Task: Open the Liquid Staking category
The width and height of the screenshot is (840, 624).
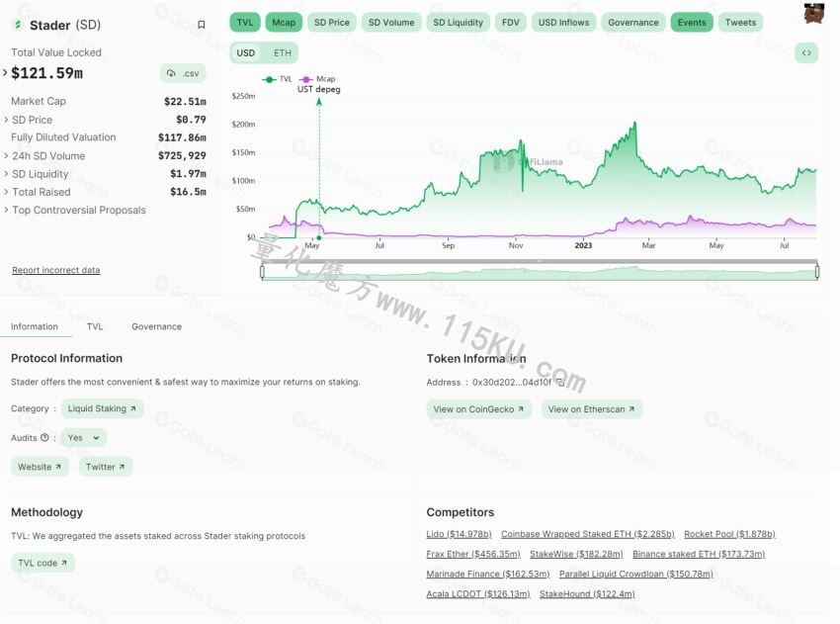Action: tap(102, 408)
